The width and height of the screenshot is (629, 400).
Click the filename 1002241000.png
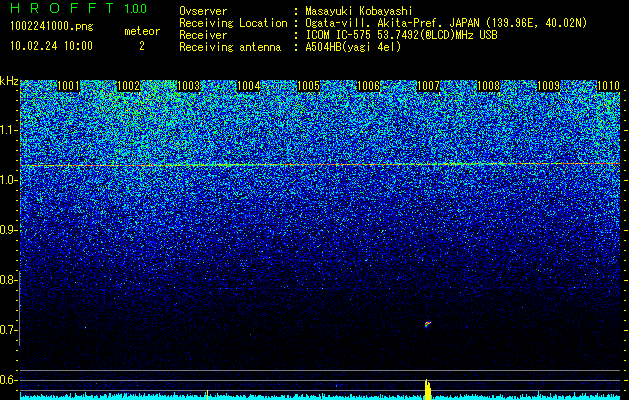(x=52, y=26)
